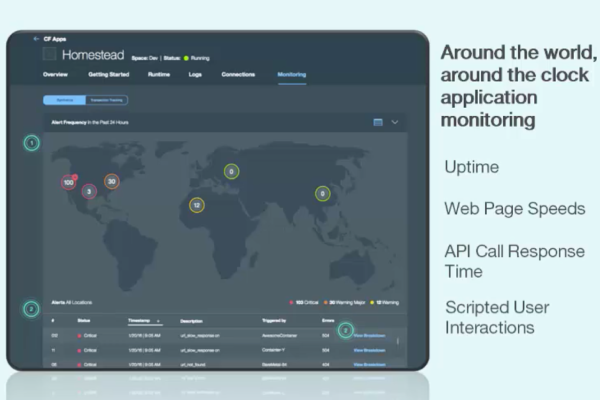This screenshot has width=600, height=400.
Task: Sort alerts by the Errors column
Action: point(328,320)
